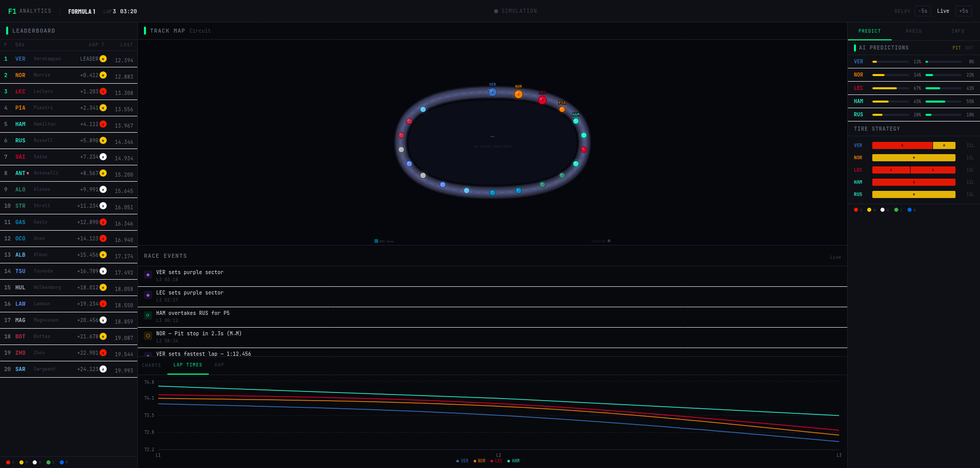Click the HAM pit probability bar in AI Predictions
Viewport: 980px width, 468px height.
point(891,102)
